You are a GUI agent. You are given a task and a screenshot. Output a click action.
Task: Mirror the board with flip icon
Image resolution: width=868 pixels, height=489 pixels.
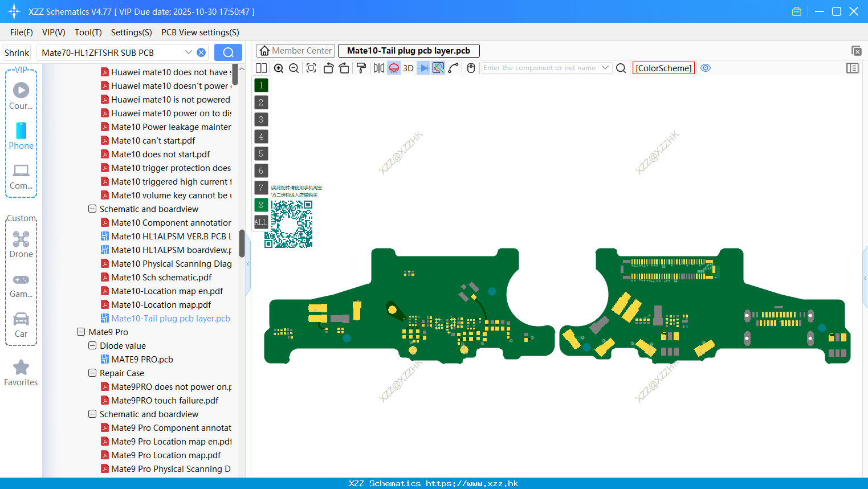[x=378, y=68]
